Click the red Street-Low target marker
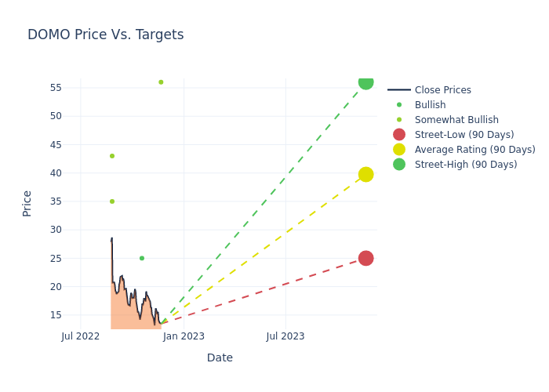The image size is (549, 392). [365, 258]
